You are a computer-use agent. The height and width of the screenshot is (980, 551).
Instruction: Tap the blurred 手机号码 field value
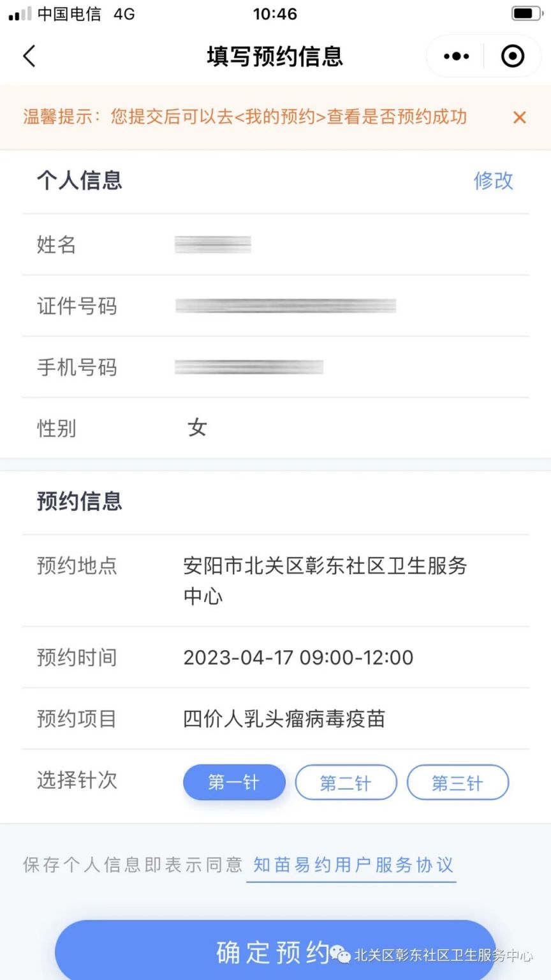(x=249, y=367)
